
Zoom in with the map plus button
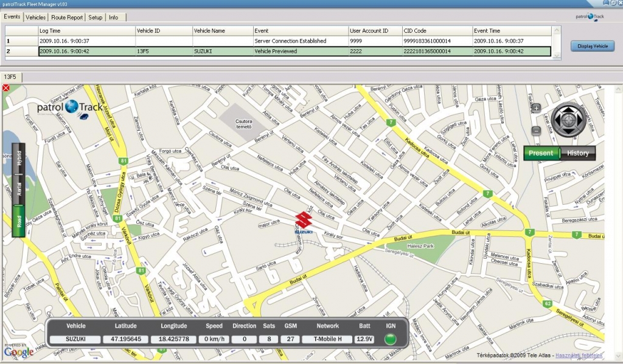tap(536, 108)
